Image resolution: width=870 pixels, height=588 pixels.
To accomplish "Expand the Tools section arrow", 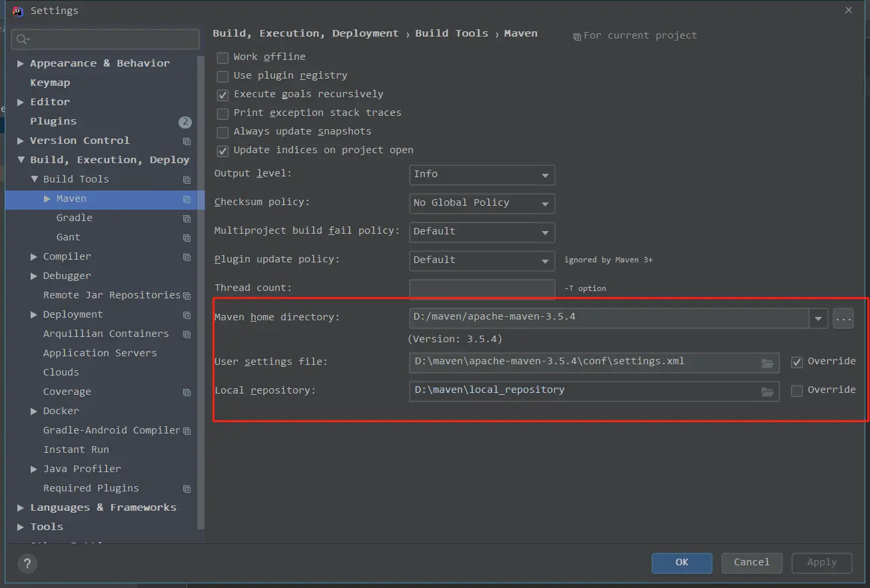I will point(21,527).
